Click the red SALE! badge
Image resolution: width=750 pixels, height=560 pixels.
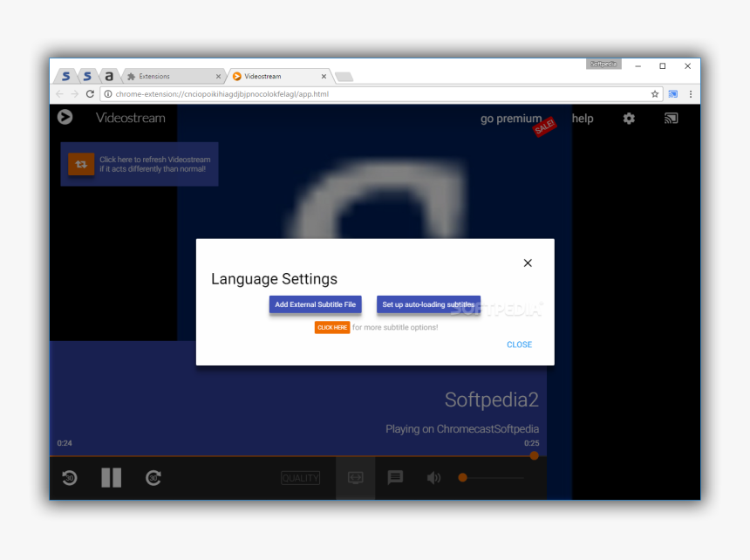coord(545,127)
